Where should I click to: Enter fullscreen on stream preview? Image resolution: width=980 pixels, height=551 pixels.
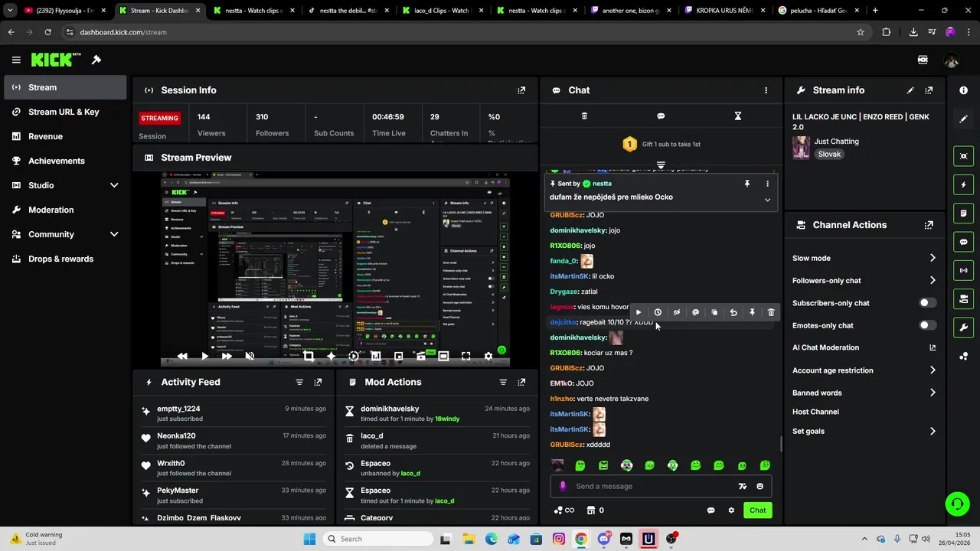click(465, 356)
